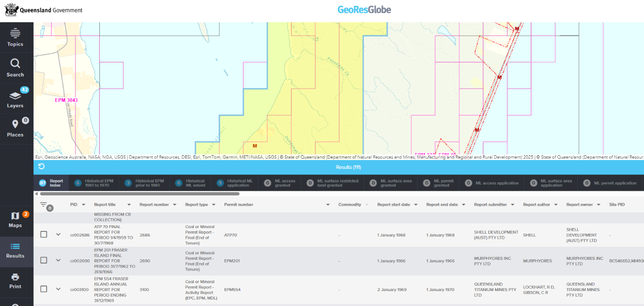Click the EPM 3043 map label
This screenshot has height=306, width=644.
[x=66, y=100]
